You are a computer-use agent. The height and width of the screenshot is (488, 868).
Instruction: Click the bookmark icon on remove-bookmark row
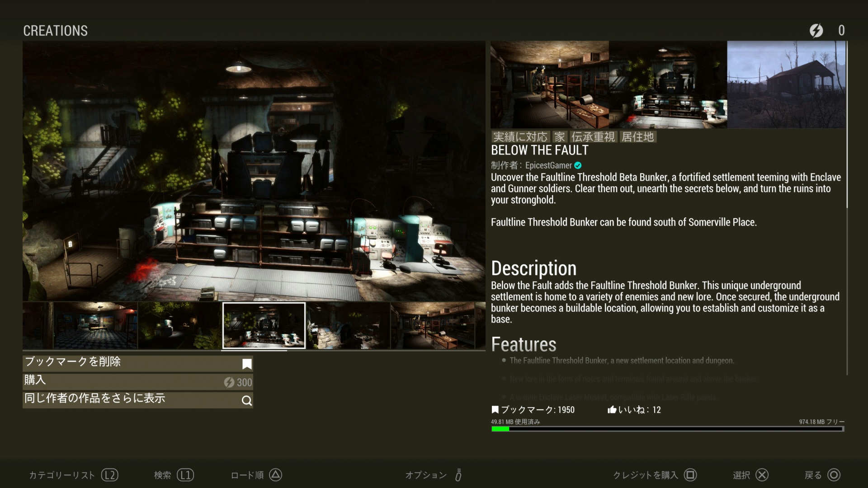(247, 364)
